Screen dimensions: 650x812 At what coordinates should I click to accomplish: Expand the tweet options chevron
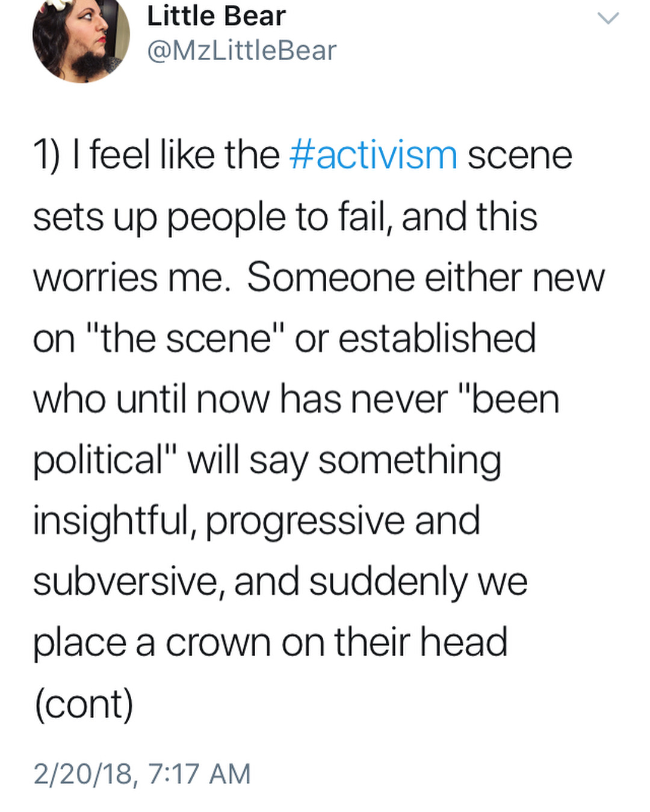click(608, 19)
